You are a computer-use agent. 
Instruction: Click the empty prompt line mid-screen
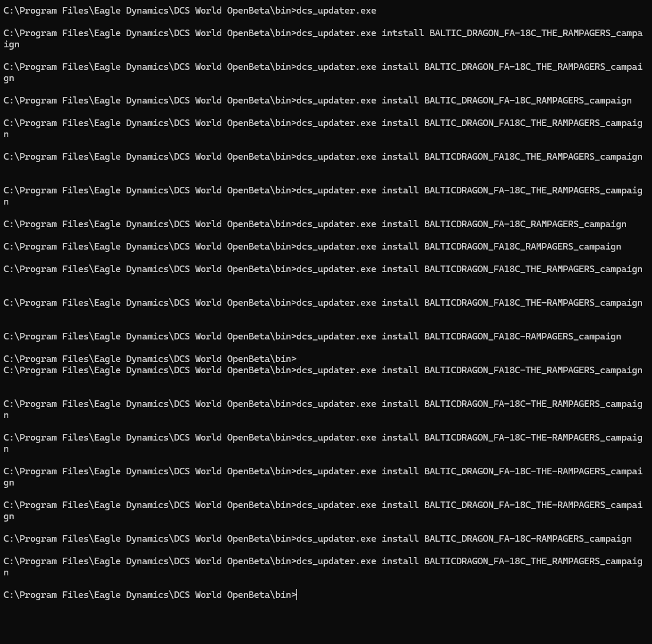click(x=150, y=359)
